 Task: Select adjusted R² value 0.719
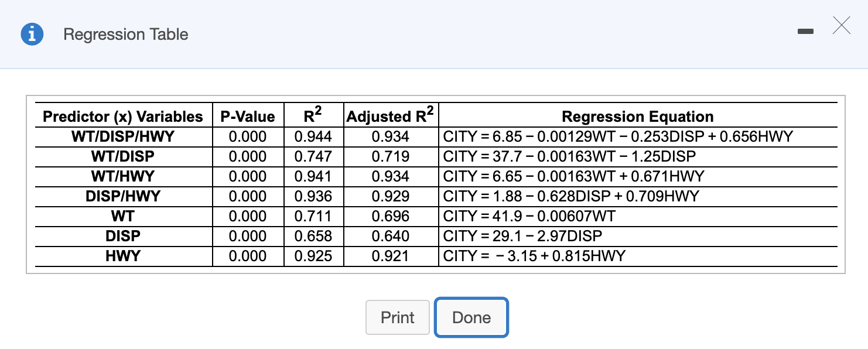[391, 156]
